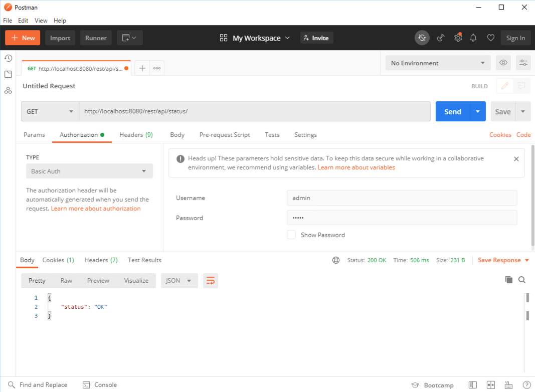Viewport: 535px width, 392px height.
Task: Toggle text wrapping in the response body
Action: point(210,280)
